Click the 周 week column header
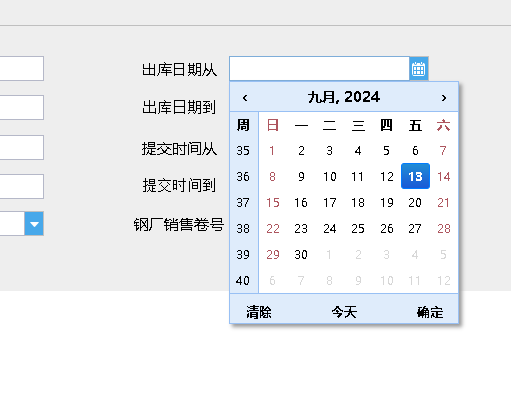The image size is (511, 401). click(x=243, y=125)
